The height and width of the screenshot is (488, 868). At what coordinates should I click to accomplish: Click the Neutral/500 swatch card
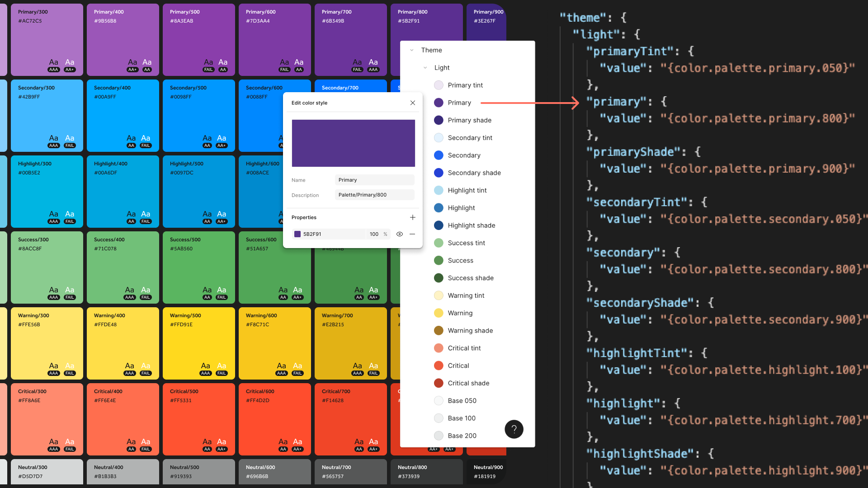tap(199, 472)
